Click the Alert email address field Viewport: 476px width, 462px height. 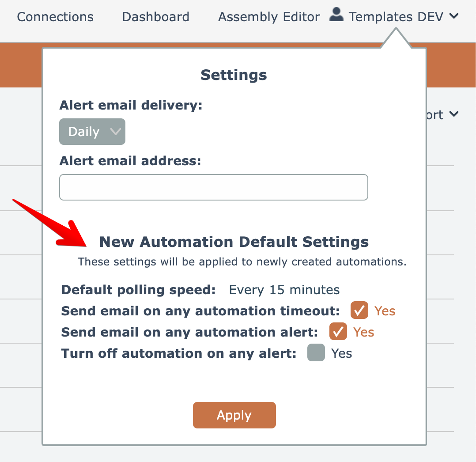[x=213, y=187]
